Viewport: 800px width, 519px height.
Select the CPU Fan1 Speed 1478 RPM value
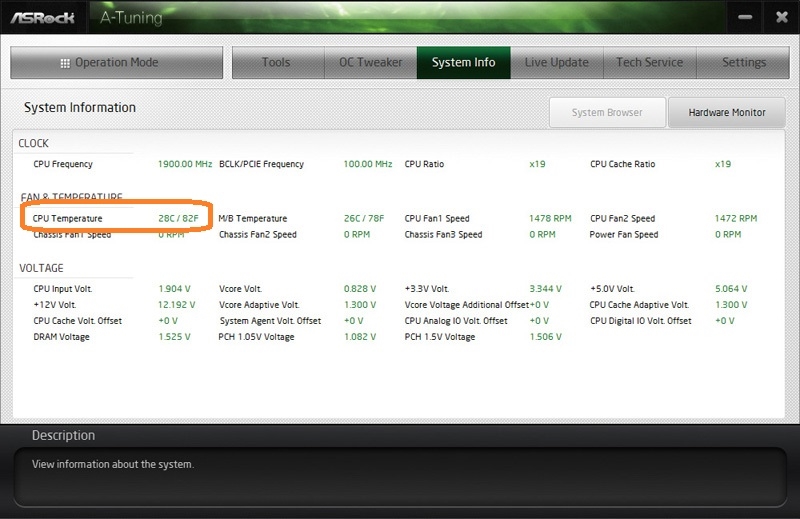click(x=550, y=218)
